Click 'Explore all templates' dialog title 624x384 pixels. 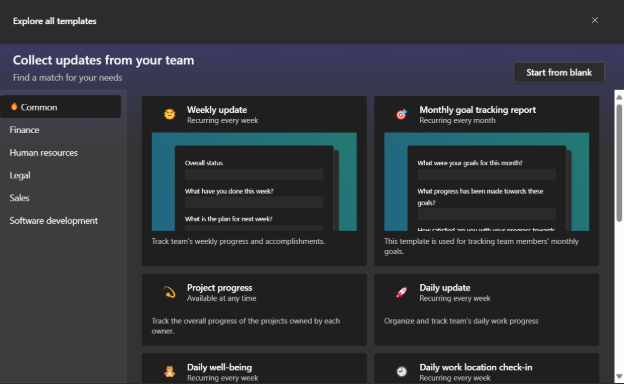(x=55, y=21)
